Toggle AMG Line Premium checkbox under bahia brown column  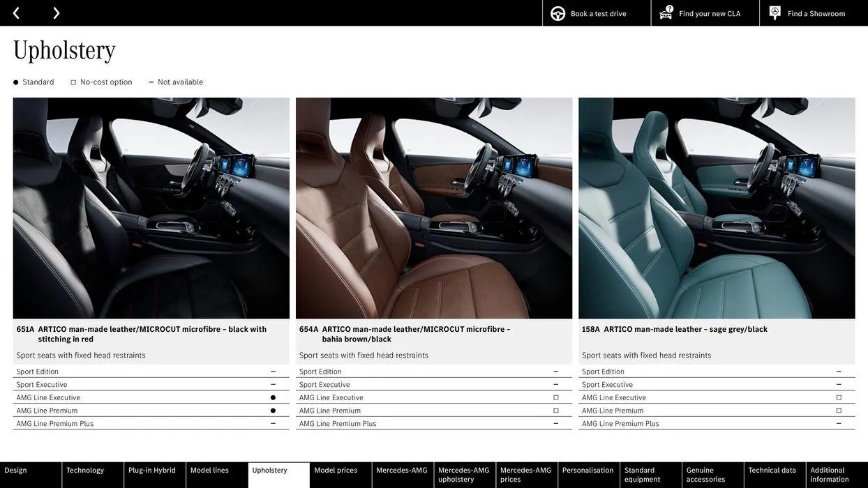point(555,409)
